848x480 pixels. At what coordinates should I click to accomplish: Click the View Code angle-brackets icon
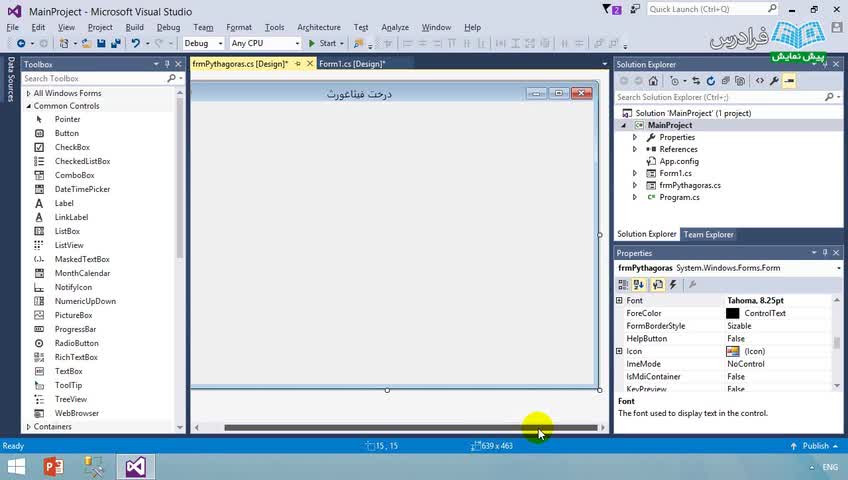(760, 81)
